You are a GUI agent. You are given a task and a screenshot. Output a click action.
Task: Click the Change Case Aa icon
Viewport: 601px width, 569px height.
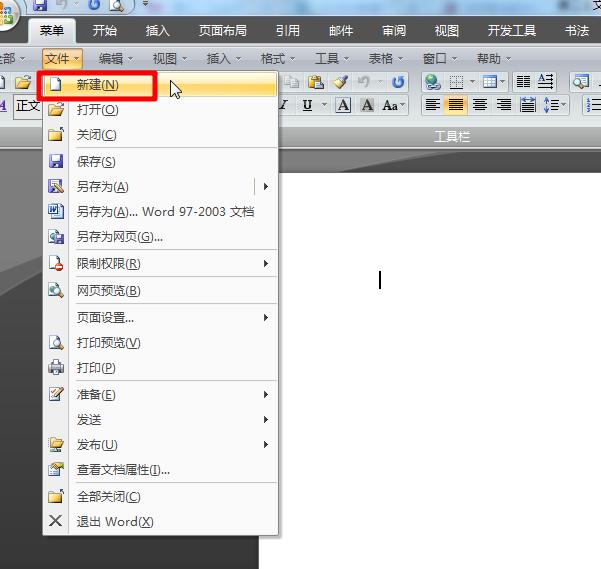click(390, 105)
